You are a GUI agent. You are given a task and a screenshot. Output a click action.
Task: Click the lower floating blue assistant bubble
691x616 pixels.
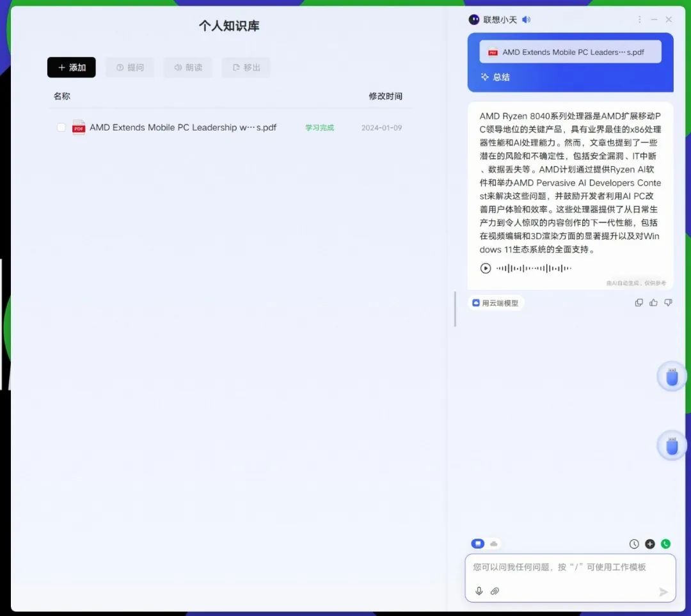[x=672, y=445]
